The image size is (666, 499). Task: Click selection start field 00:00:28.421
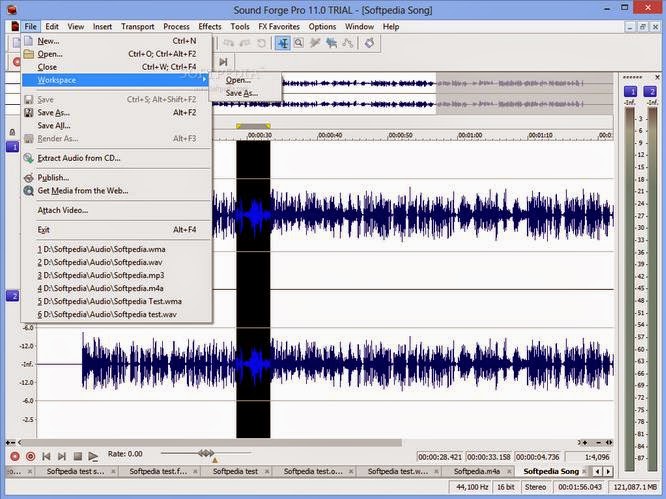pos(440,457)
